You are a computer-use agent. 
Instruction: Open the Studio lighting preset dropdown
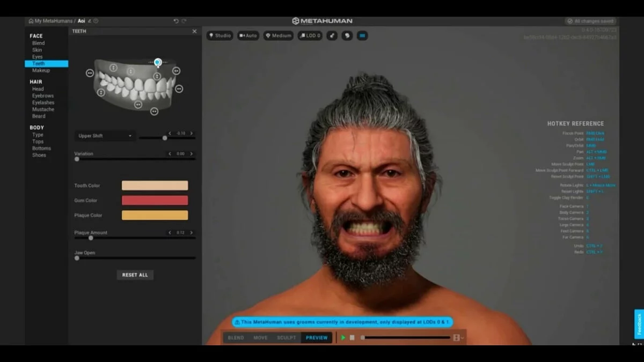coord(220,35)
